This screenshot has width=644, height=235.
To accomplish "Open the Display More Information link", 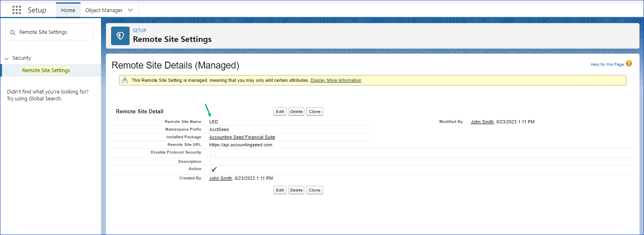I will pyautogui.click(x=336, y=81).
